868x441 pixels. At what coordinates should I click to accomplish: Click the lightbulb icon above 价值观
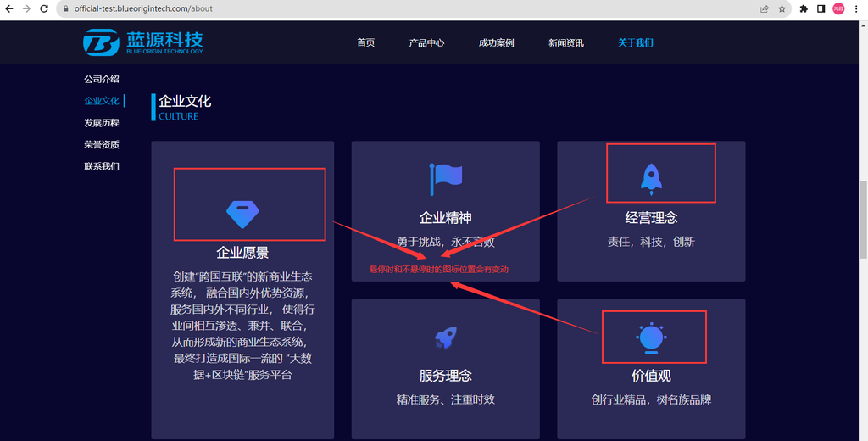coord(651,337)
